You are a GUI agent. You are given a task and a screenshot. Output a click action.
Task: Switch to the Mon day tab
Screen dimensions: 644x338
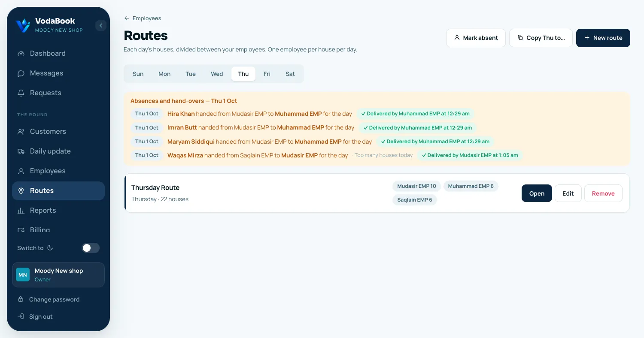(164, 74)
